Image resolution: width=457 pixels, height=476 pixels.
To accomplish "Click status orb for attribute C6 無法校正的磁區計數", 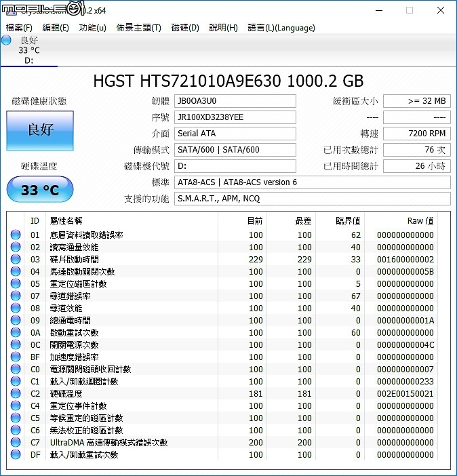I will pyautogui.click(x=16, y=430).
